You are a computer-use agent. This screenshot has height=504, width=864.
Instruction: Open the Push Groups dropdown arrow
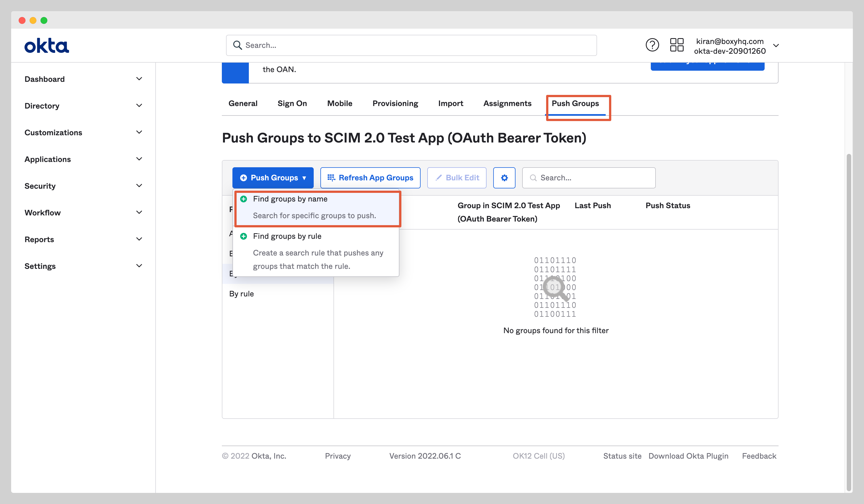305,178
